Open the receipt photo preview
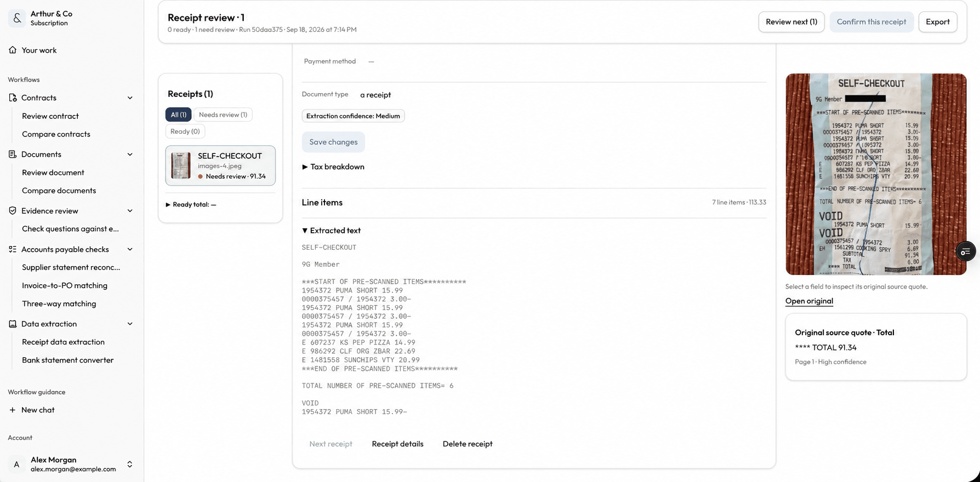Screen dimensions: 980x482 click(876, 174)
